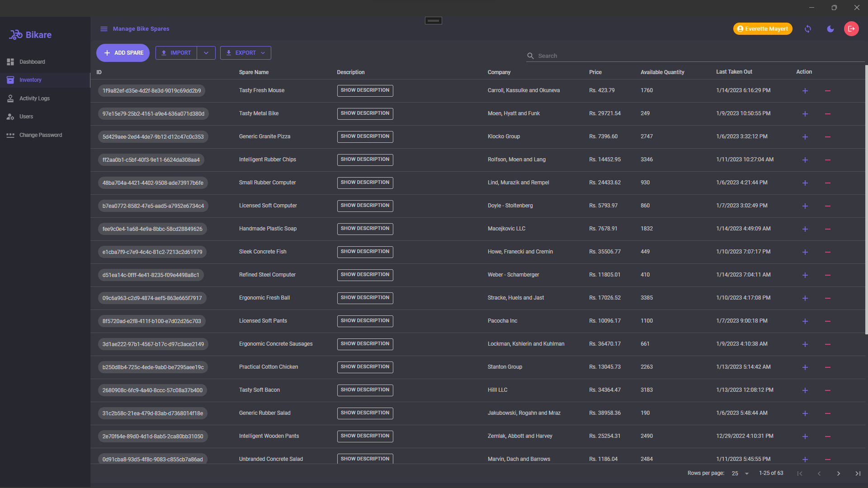The image size is (868, 488).
Task: Jump to last page icon
Action: [858, 474]
